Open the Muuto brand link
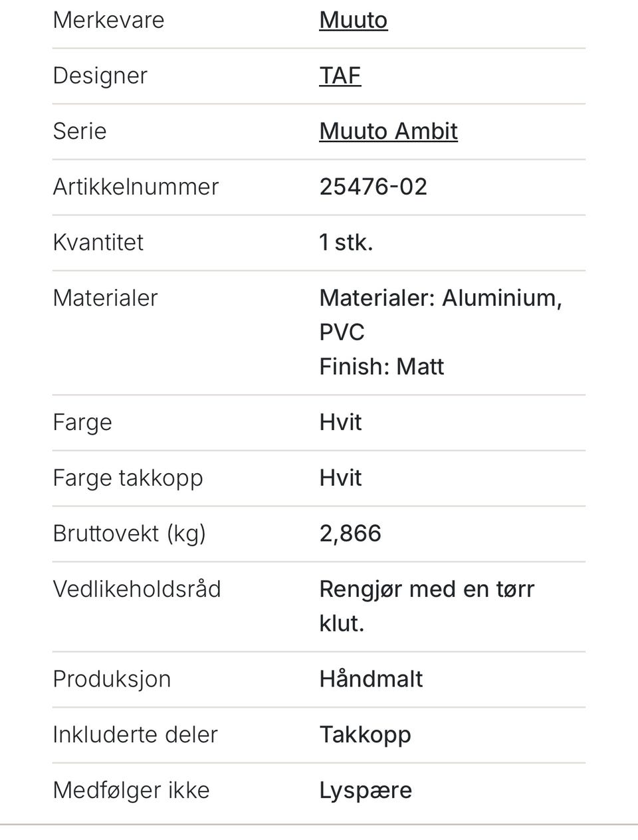The image size is (638, 840). click(353, 20)
